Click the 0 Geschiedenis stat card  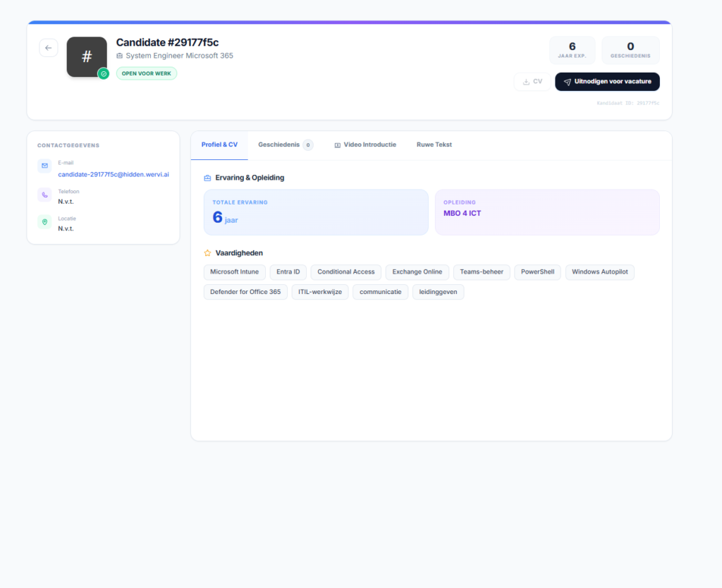click(x=630, y=50)
